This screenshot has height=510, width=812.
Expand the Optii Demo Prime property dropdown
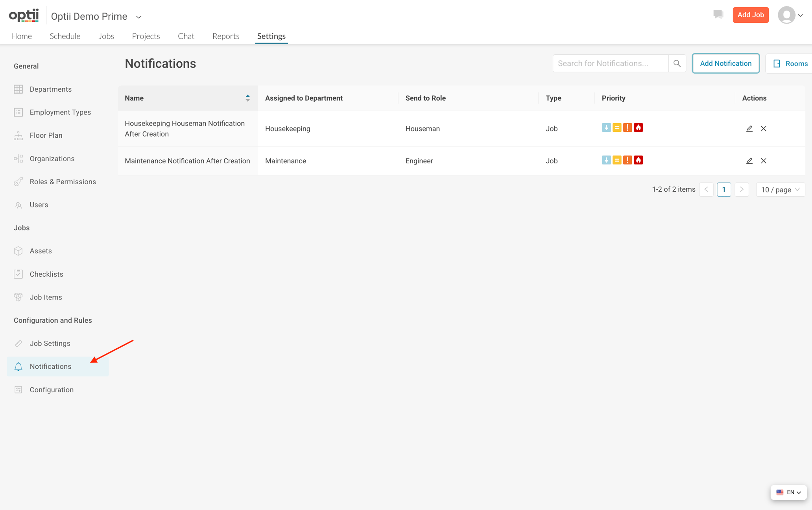[138, 17]
